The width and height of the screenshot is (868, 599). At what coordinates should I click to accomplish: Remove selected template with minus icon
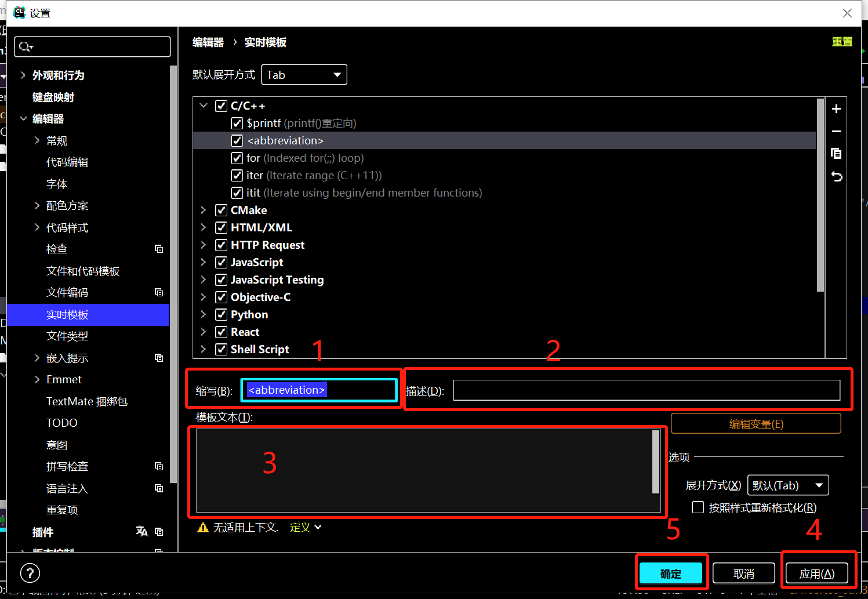pos(836,132)
